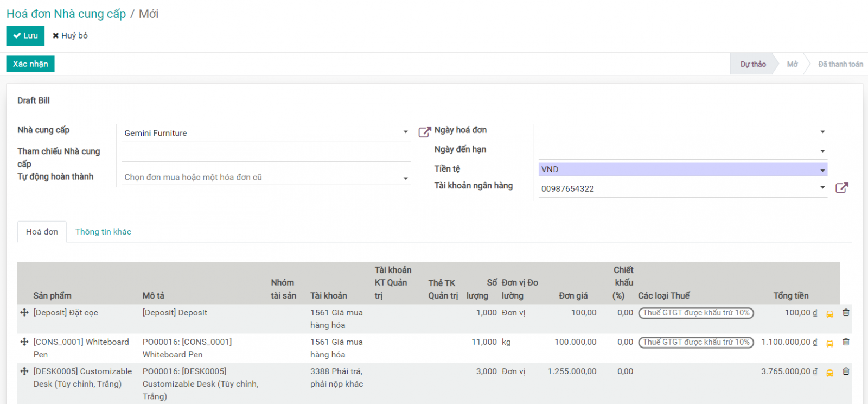Open Ngày đến hạn dropdown arrow

[x=822, y=151]
